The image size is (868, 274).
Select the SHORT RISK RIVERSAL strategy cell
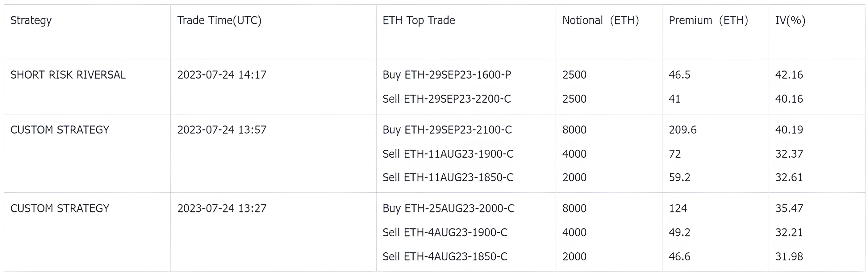pos(68,75)
